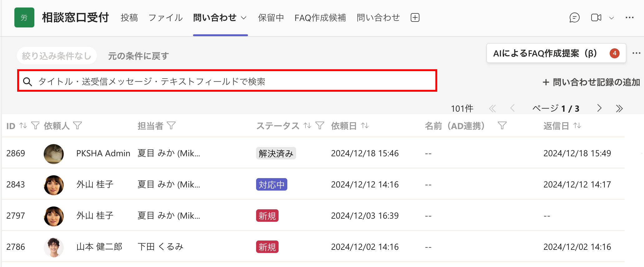Open more options beside the AI FAQ button
Screen dimensions: 644x267
point(636,53)
